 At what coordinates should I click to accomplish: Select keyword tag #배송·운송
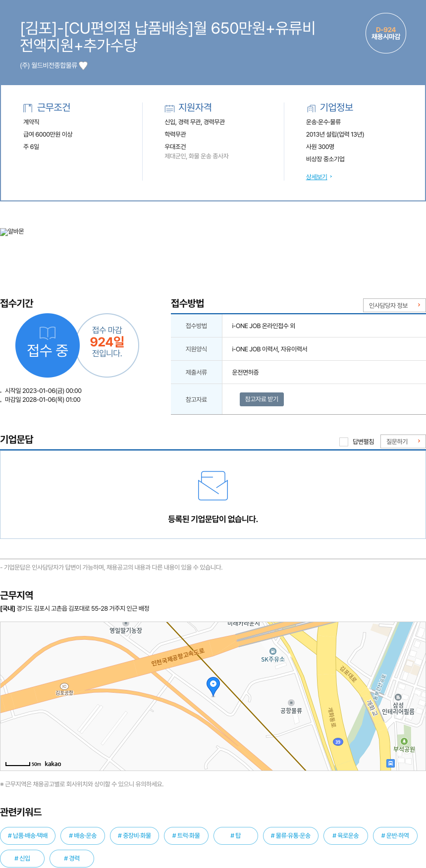[x=83, y=836]
